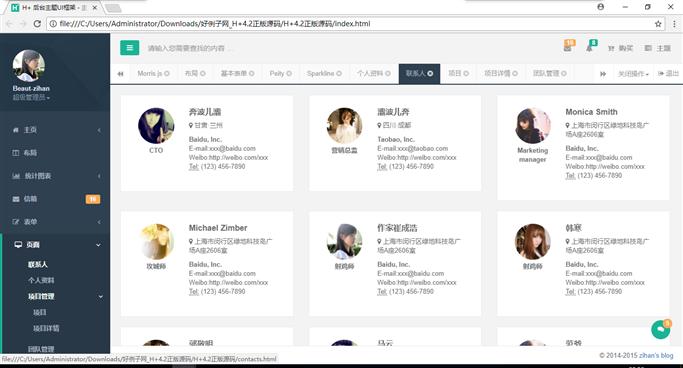The height and width of the screenshot is (368, 683).
Task: Close the Peity tab via its circle icon
Action: (289, 74)
